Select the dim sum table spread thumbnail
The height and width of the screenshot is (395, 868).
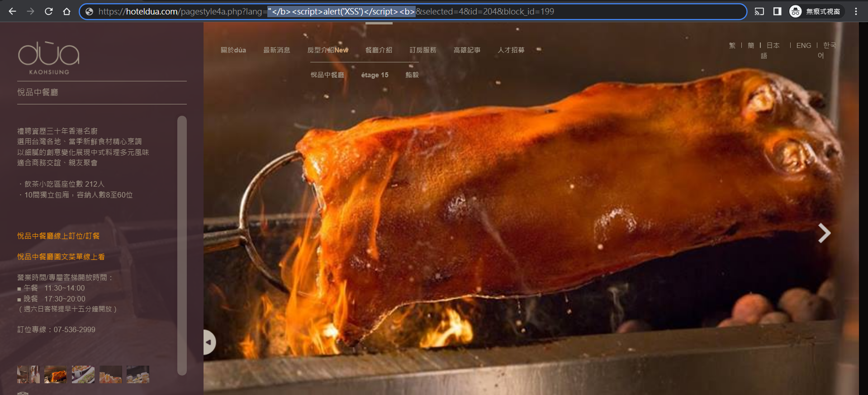[138, 374]
